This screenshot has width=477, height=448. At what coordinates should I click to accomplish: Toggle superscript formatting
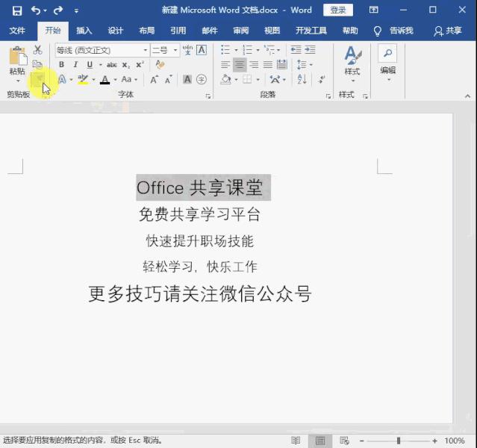pos(140,64)
